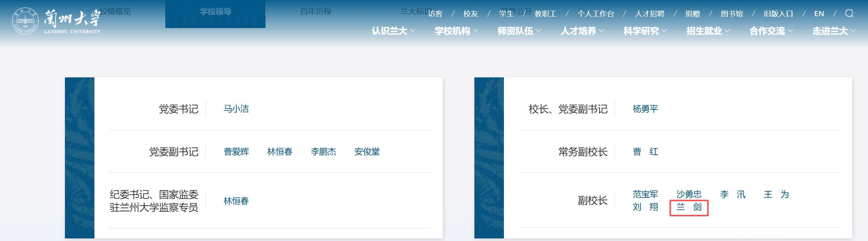
Task: Open the profile of 刘翔
Action: 645,207
